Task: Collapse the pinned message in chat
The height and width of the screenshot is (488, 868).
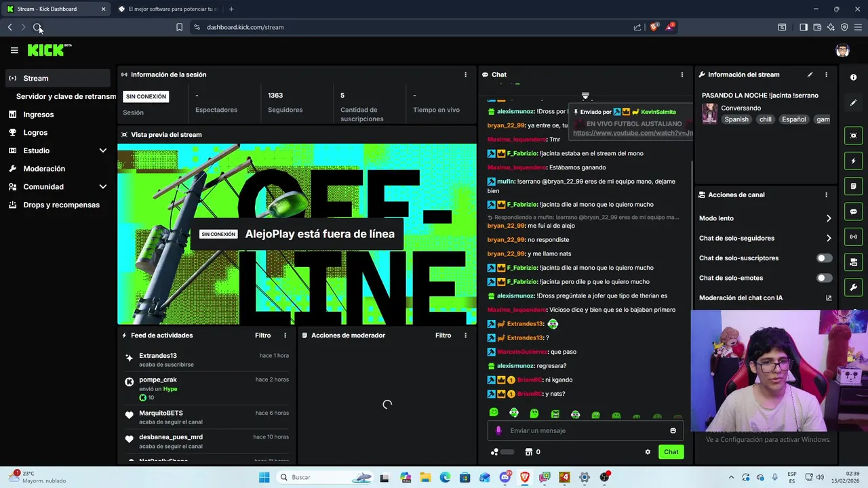Action: click(585, 96)
